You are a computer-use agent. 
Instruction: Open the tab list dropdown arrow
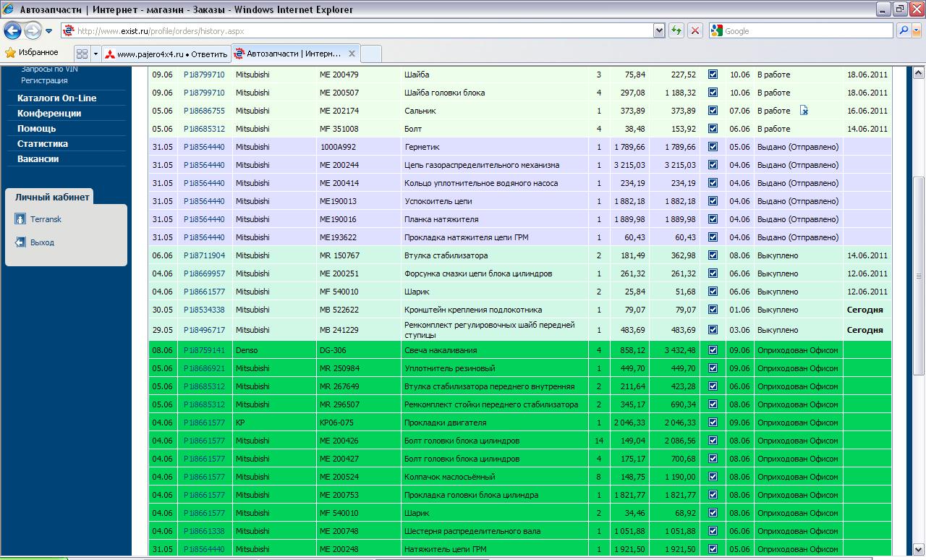(x=95, y=54)
